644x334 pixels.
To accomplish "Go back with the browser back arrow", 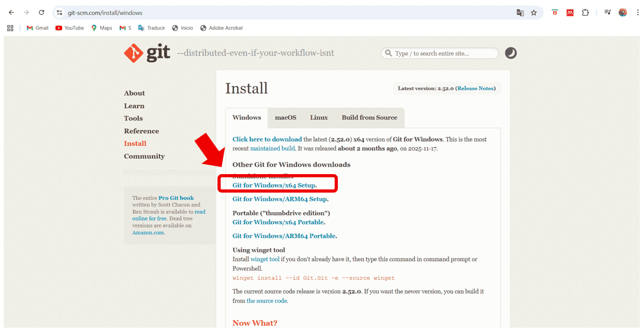I will point(11,13).
